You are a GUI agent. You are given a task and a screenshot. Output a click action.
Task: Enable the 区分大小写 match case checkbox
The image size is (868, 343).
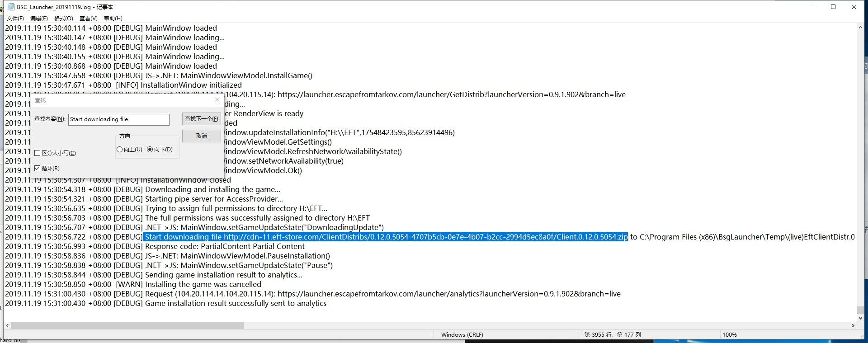pyautogui.click(x=38, y=153)
